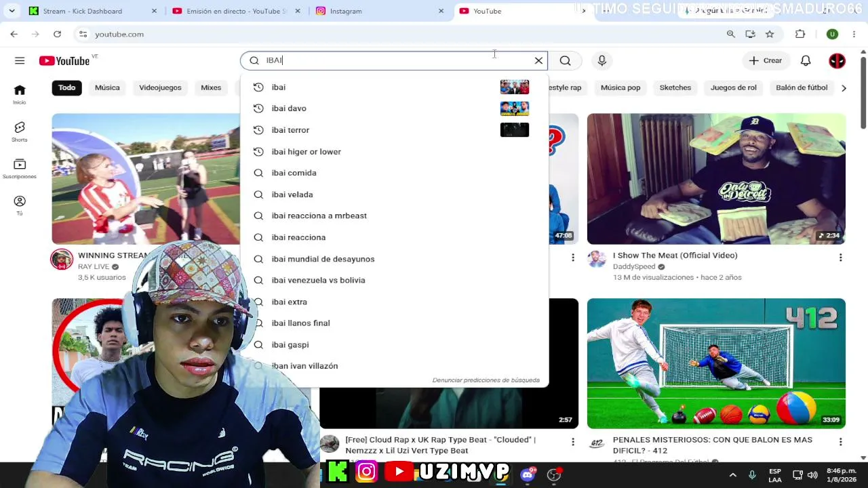The width and height of the screenshot is (868, 488).
Task: Click the install/cast icon in address bar
Action: pyautogui.click(x=750, y=34)
